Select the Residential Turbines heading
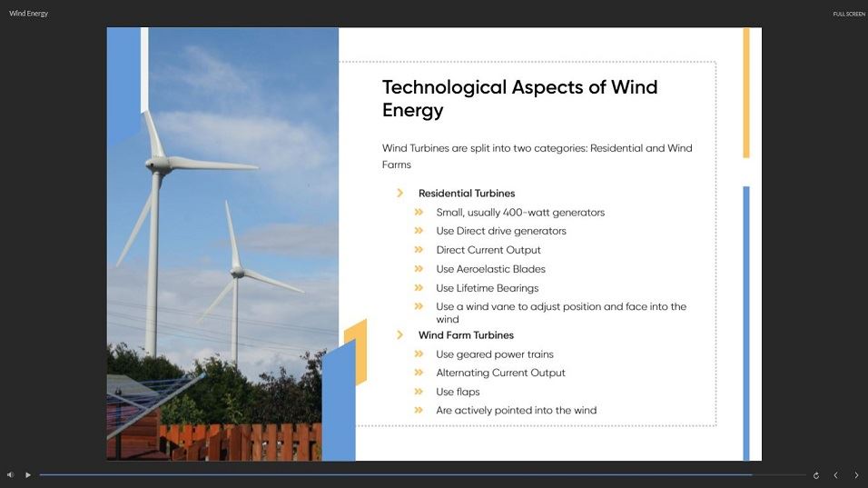 467,194
